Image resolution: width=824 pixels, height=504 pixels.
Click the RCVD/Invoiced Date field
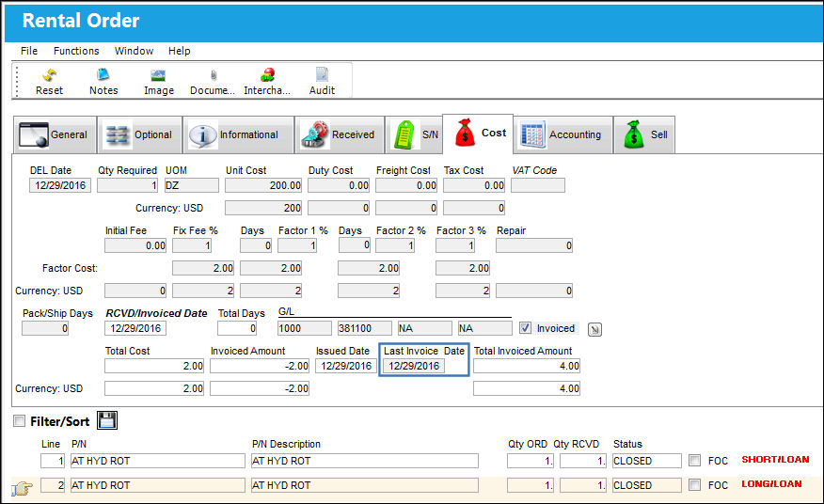coord(135,328)
